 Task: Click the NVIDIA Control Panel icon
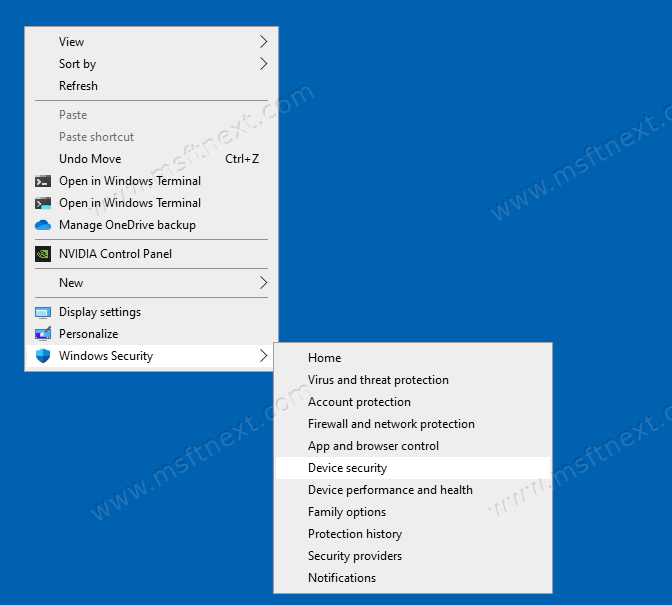click(x=43, y=254)
